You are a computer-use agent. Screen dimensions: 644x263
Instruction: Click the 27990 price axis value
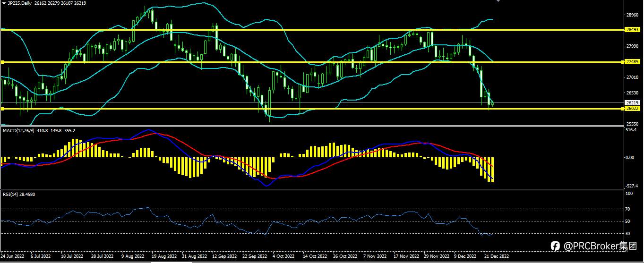click(x=632, y=46)
